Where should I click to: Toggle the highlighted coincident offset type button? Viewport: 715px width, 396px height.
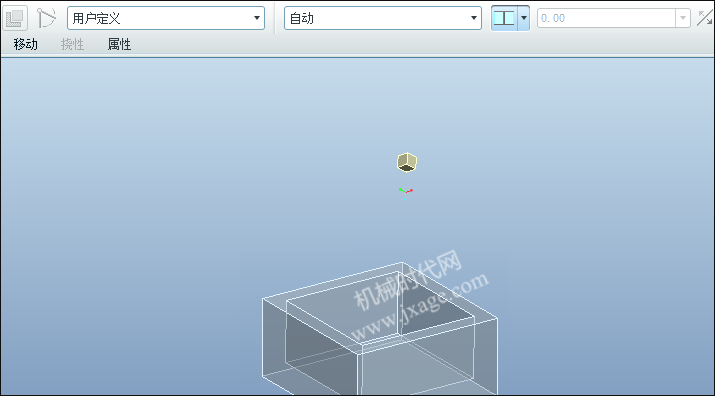click(x=504, y=18)
